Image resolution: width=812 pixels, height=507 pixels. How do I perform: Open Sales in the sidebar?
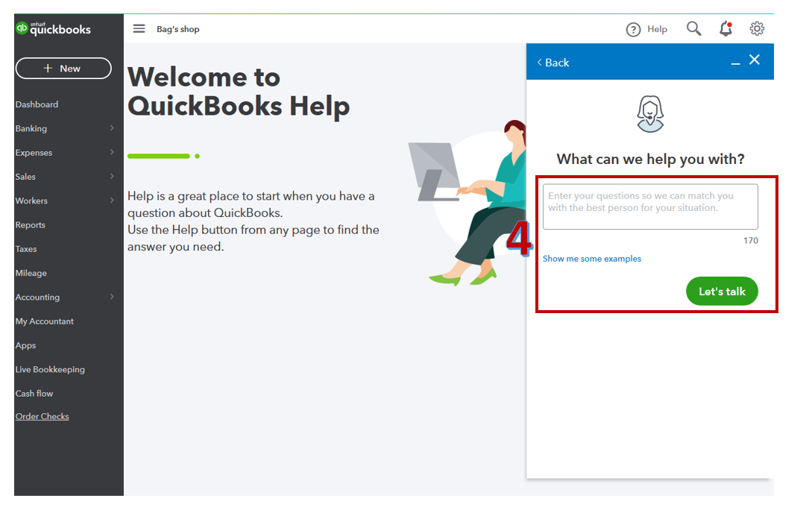coord(25,177)
